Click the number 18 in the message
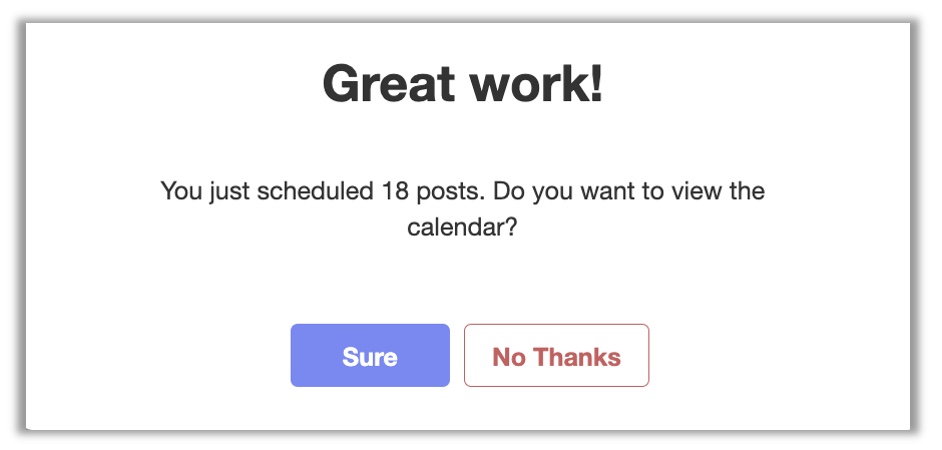Viewport: 942px width, 450px height. [x=395, y=191]
